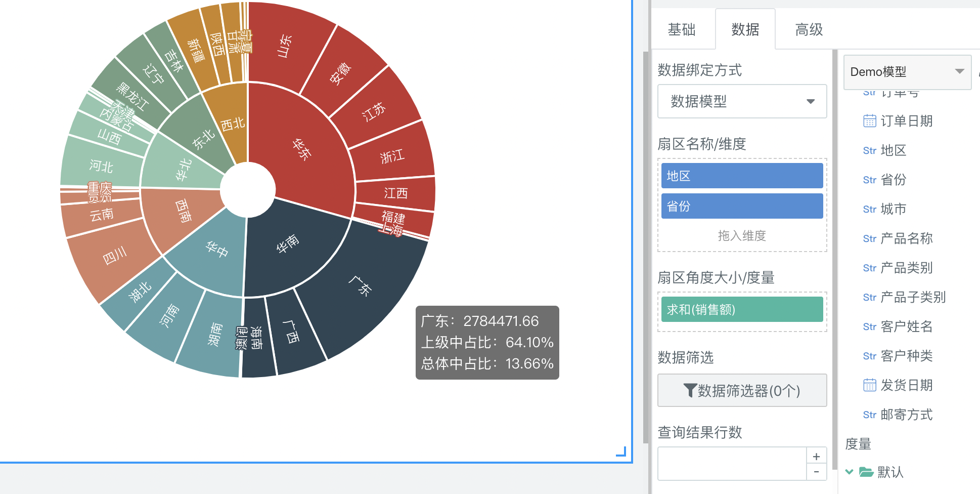Open the 数据筛选器(0个) filter button
980x494 pixels.
(x=742, y=390)
